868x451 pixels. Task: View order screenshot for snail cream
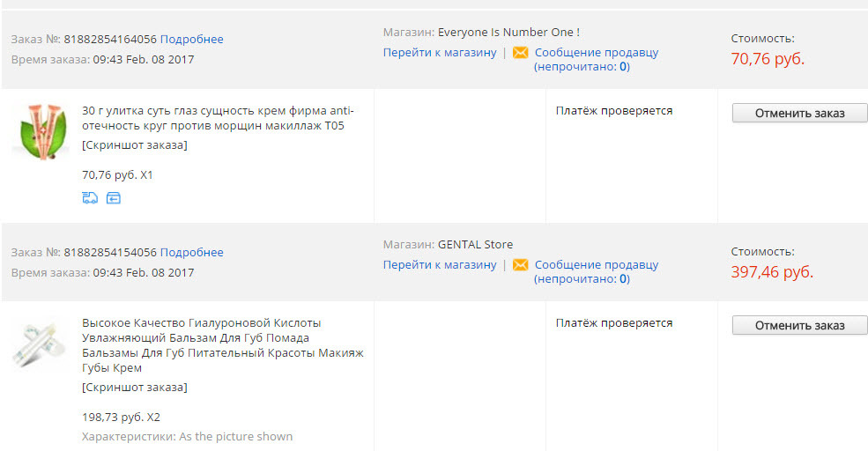[134, 144]
